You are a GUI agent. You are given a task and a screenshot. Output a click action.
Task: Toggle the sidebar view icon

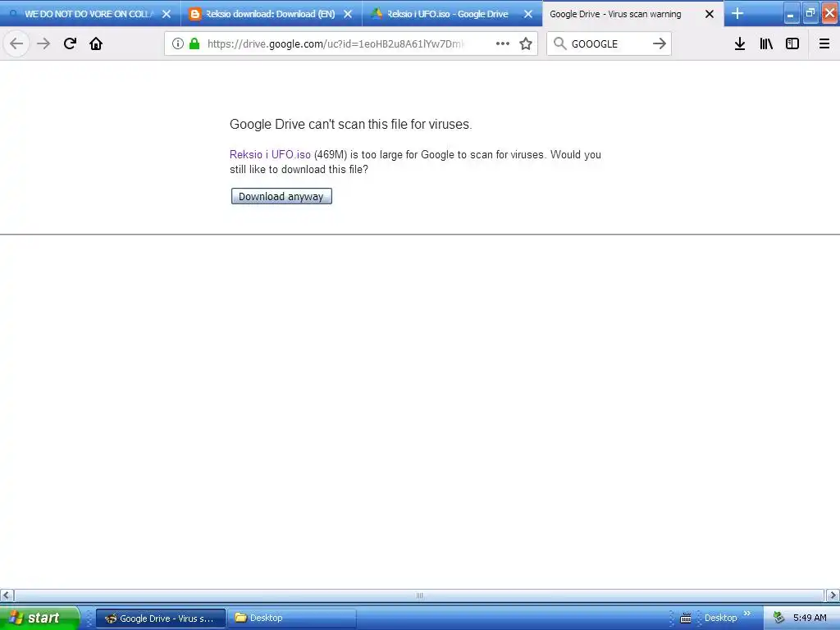792,44
